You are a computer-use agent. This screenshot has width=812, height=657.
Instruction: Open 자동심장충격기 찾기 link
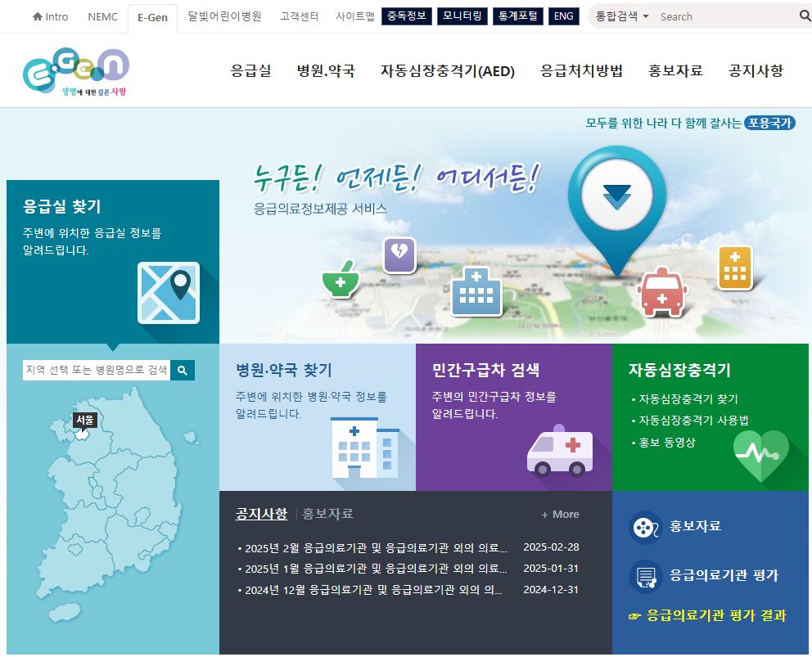click(x=688, y=399)
